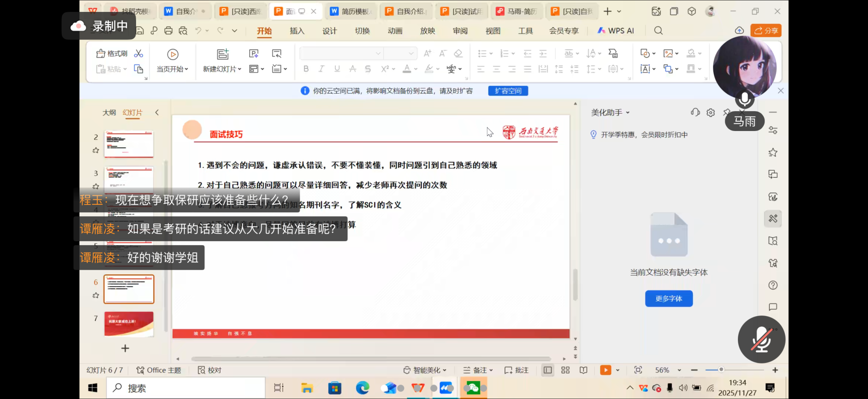868x399 pixels.
Task: Expand the 美化助手 panel dropdown
Action: tap(628, 113)
